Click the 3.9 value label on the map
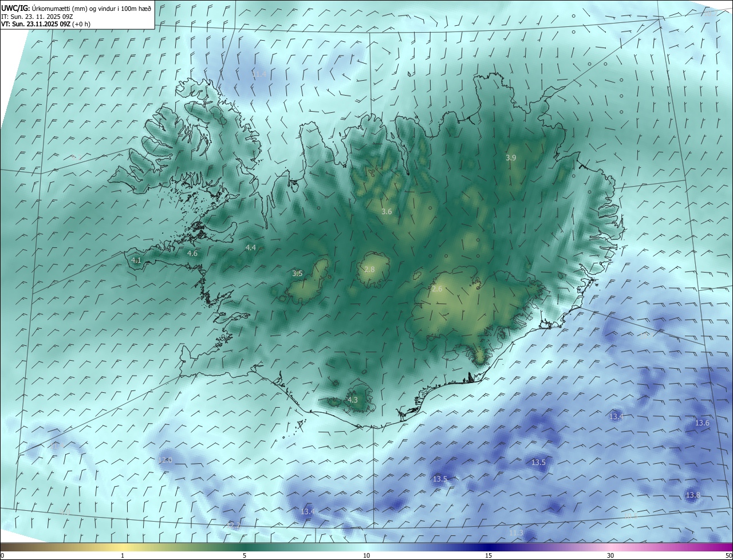Screen dimensions: 733x560 pyautogui.click(x=511, y=157)
